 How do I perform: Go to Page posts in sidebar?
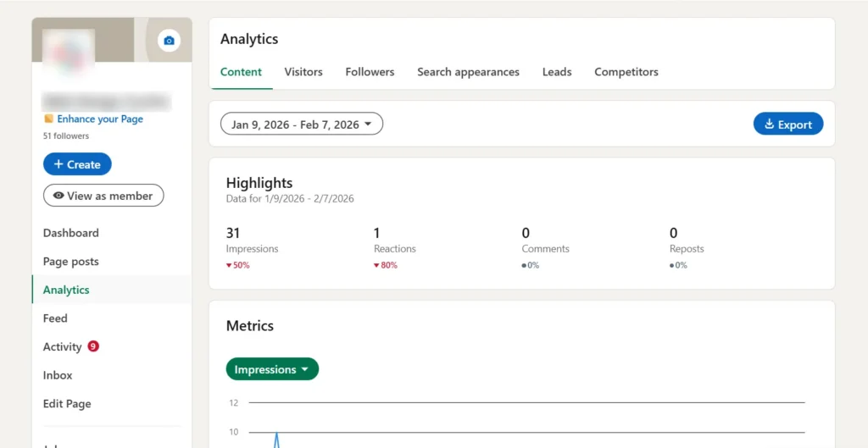[x=71, y=262]
